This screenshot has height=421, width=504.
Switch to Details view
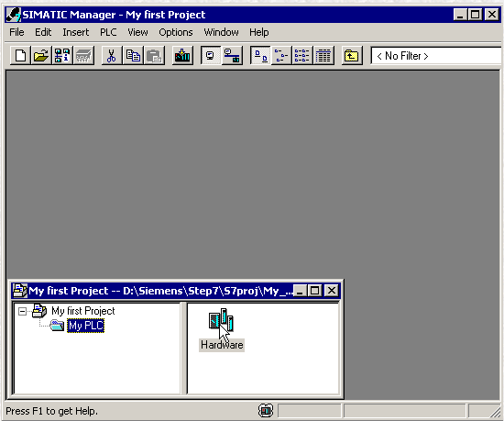323,56
